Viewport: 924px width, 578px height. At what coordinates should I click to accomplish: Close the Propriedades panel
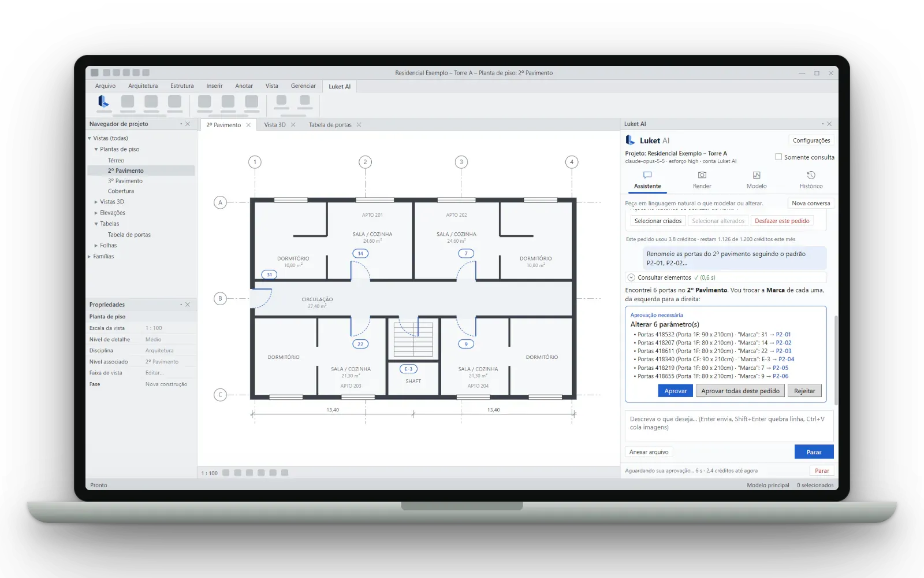pos(188,305)
